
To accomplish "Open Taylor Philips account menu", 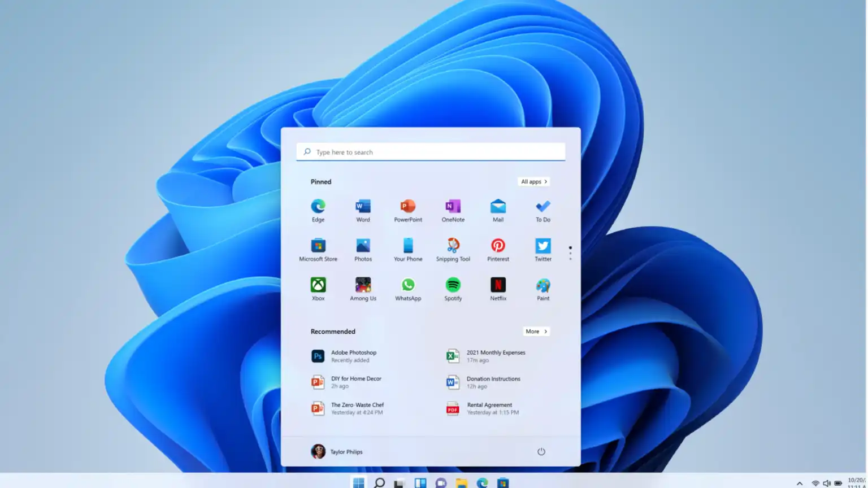I will tap(337, 452).
